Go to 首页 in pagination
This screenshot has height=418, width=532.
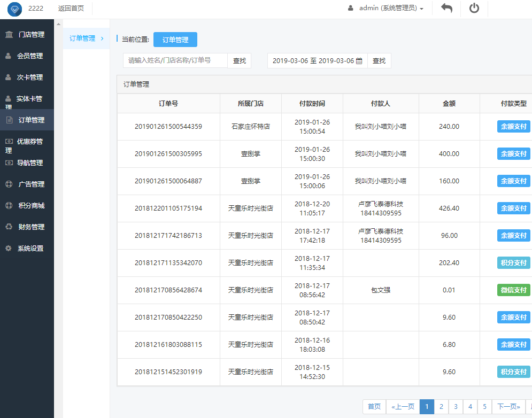[374, 406]
